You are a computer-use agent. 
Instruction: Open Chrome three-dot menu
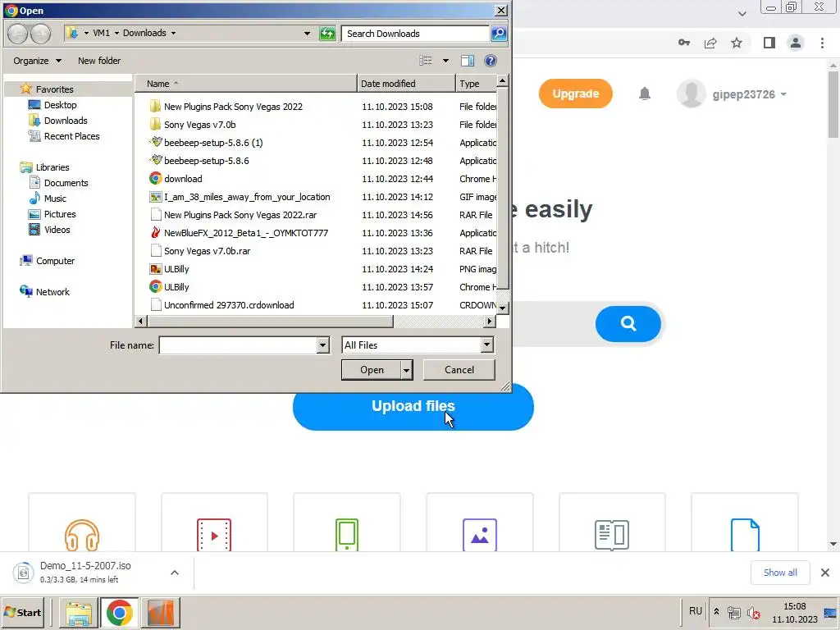click(x=822, y=43)
